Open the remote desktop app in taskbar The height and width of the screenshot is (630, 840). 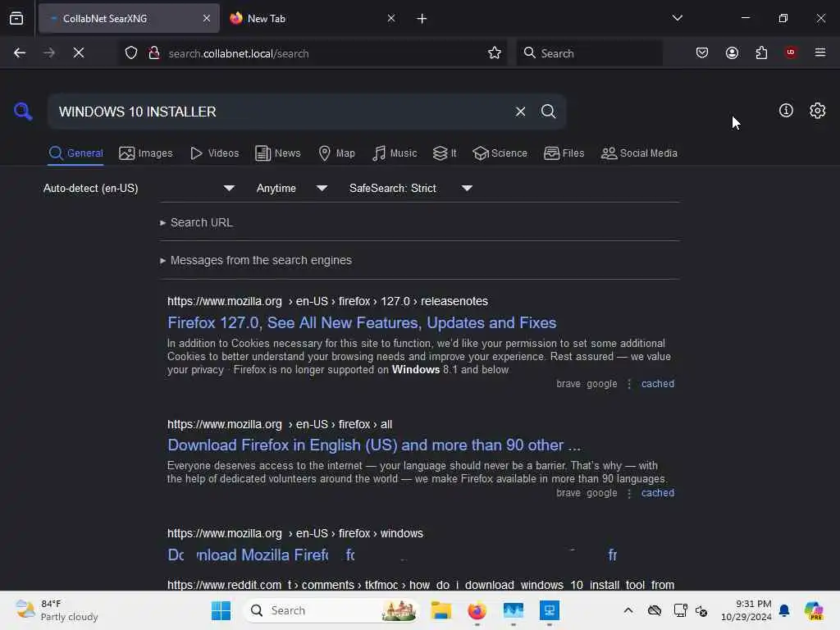coord(549,610)
